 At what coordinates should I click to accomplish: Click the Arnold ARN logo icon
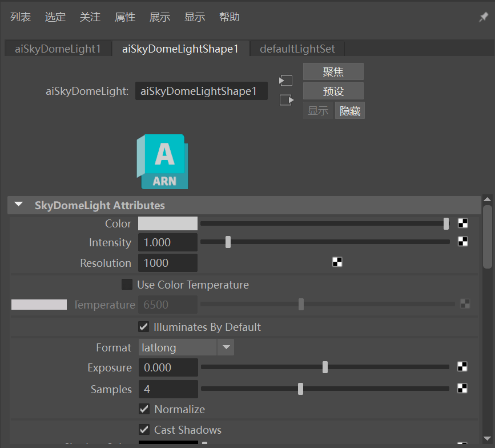(x=162, y=162)
